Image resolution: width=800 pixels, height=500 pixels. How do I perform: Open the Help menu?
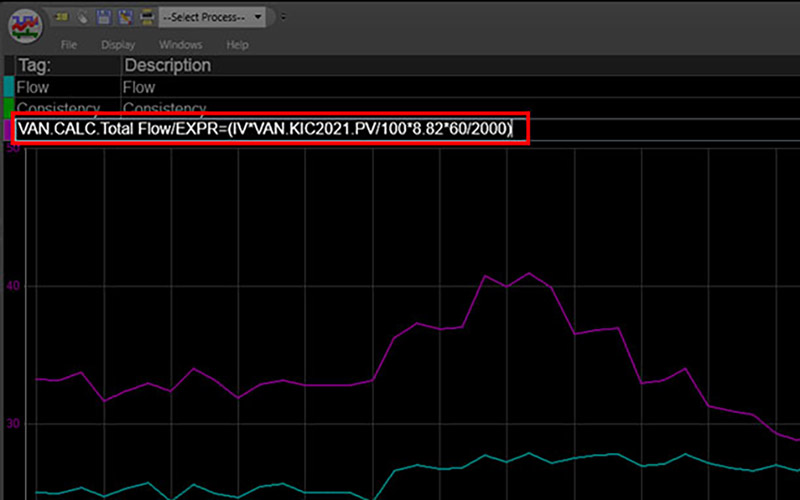pos(237,45)
